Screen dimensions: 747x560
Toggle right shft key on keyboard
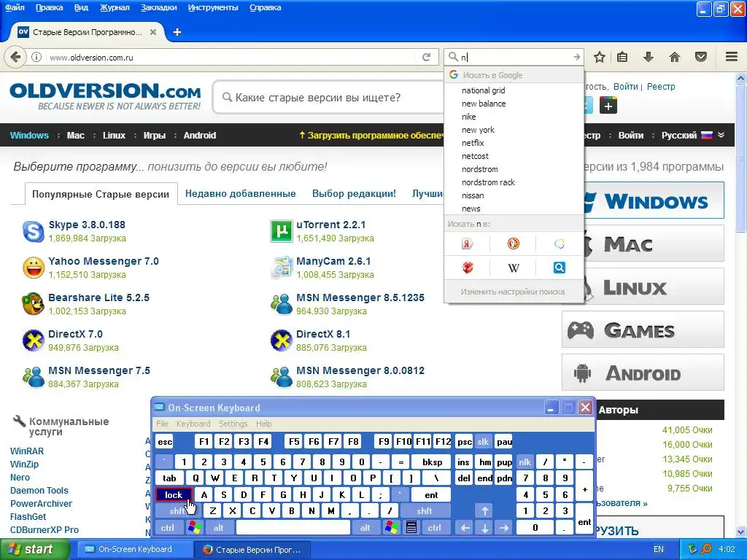coord(425,511)
